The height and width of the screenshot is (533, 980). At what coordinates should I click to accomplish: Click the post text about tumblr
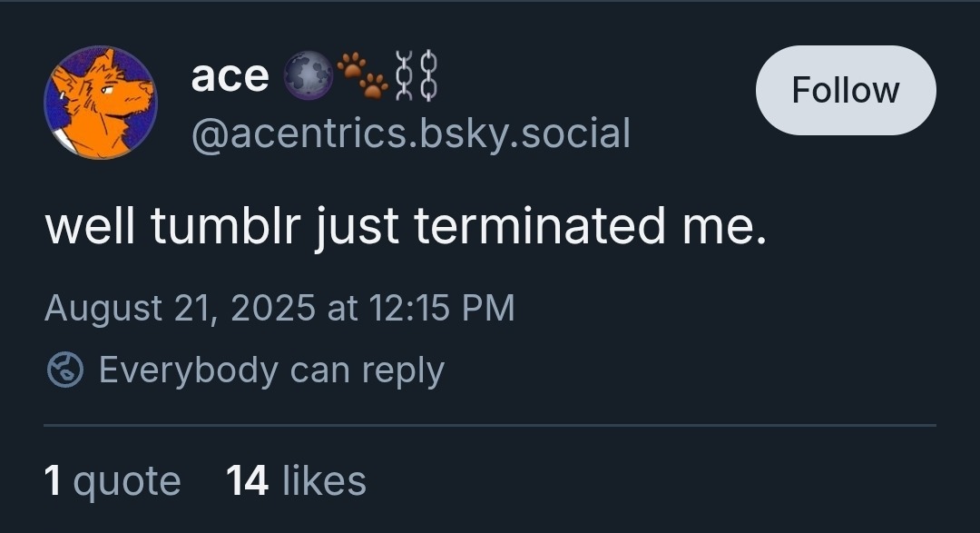tap(406, 227)
